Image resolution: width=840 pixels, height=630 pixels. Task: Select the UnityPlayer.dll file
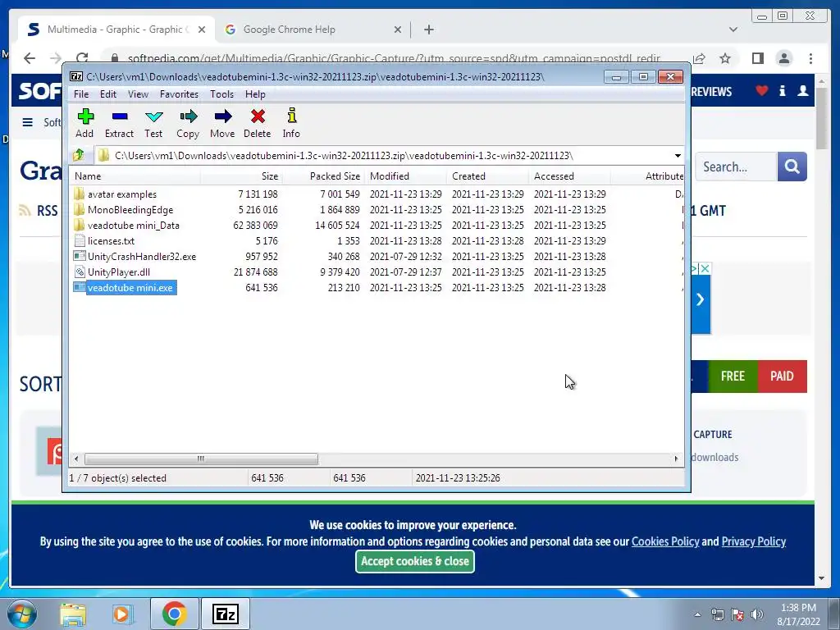119,272
